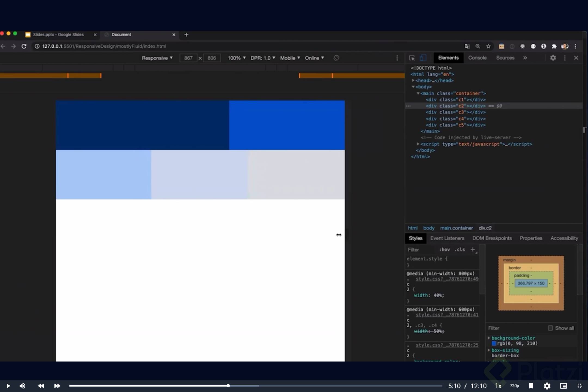Open DevTools customize menu
This screenshot has height=392, width=588.
coord(565,58)
